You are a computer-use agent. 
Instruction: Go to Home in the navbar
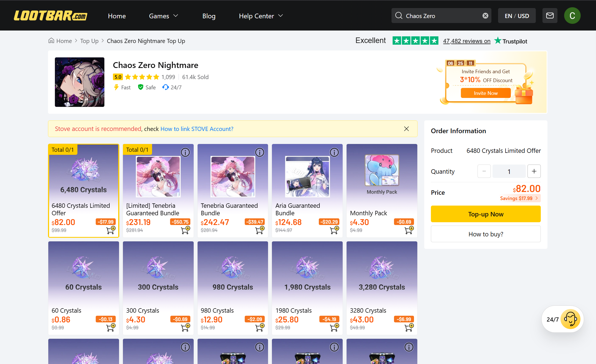[117, 16]
